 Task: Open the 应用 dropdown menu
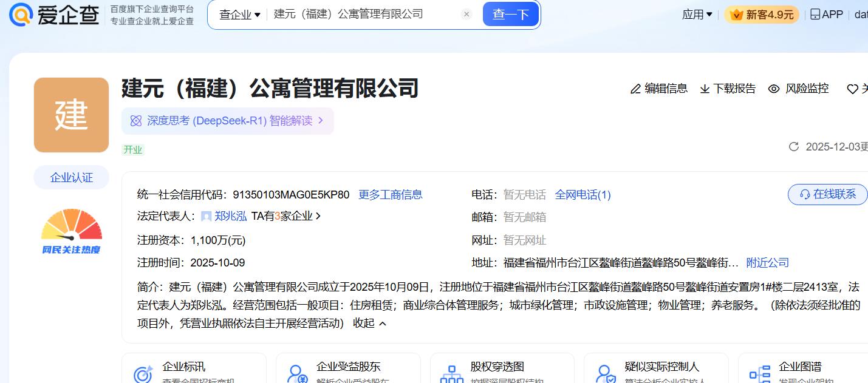pos(697,15)
